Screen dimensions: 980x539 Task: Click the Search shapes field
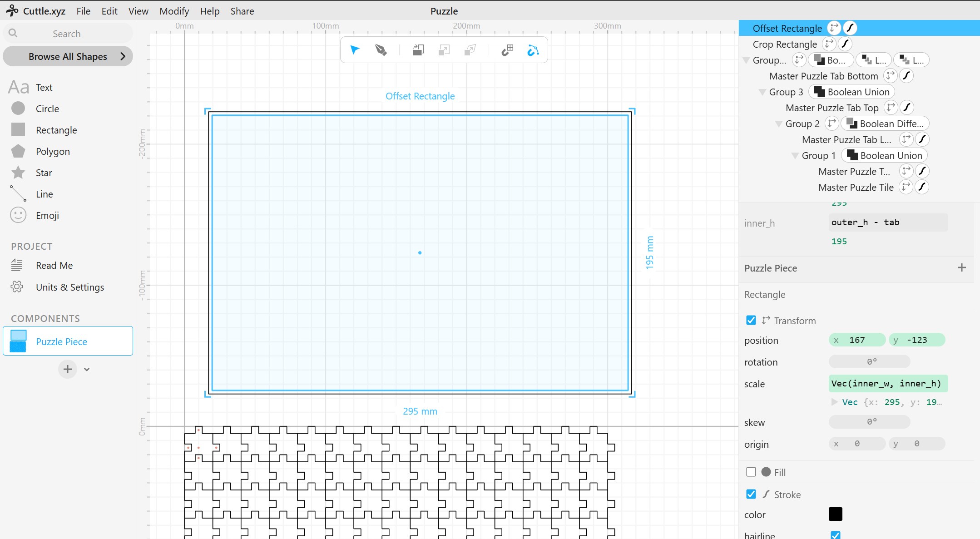click(x=68, y=33)
